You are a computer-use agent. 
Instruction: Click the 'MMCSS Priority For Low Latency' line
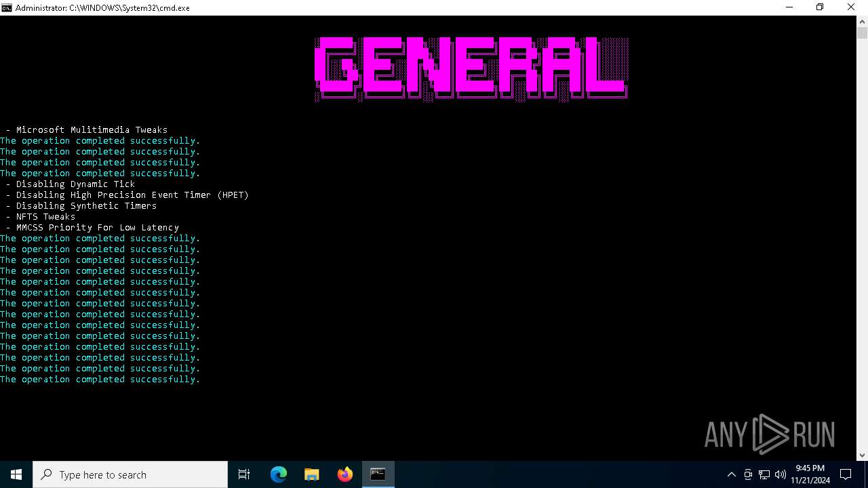tap(92, 227)
